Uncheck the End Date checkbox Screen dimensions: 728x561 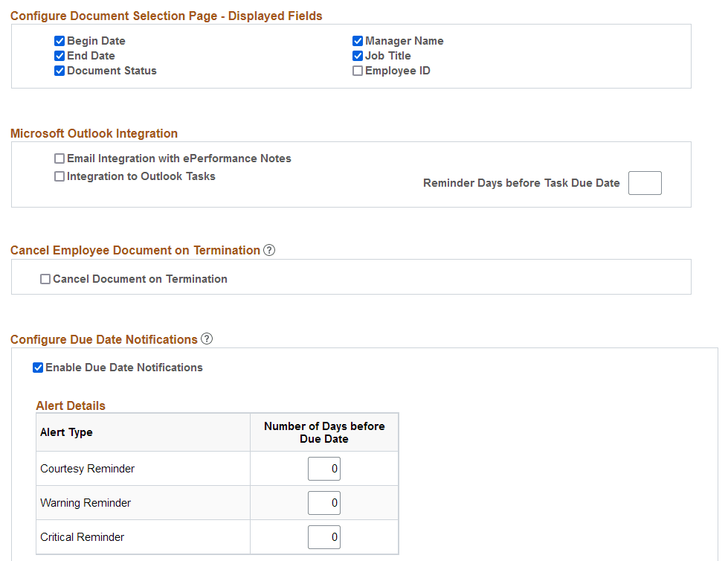click(x=59, y=56)
